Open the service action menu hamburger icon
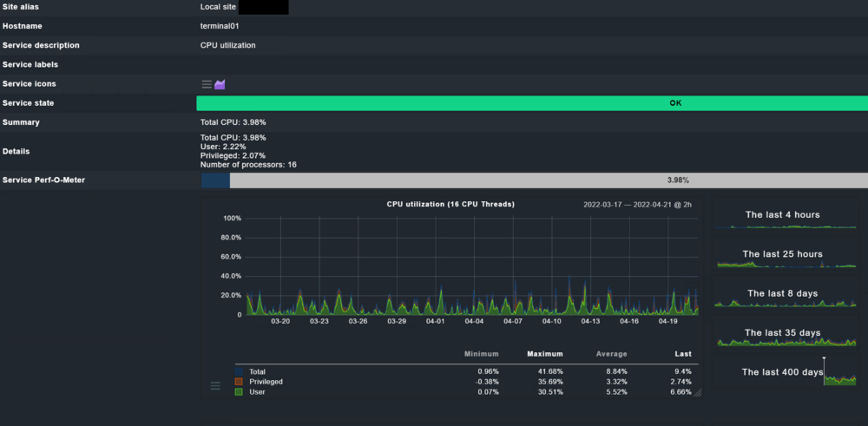Screen dimensions: 868x426 (x=207, y=84)
